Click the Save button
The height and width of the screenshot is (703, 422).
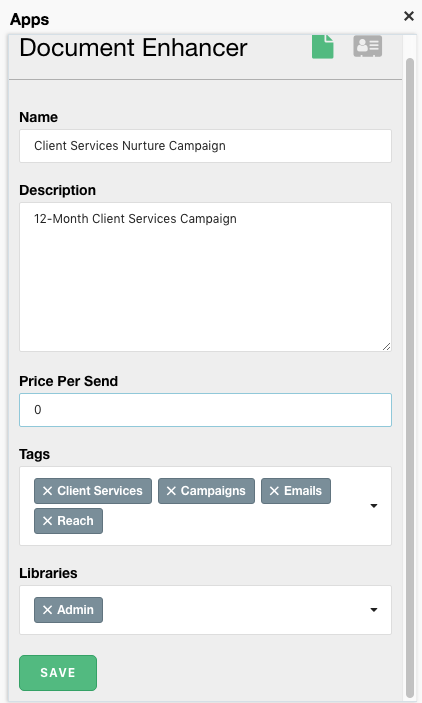pos(58,673)
